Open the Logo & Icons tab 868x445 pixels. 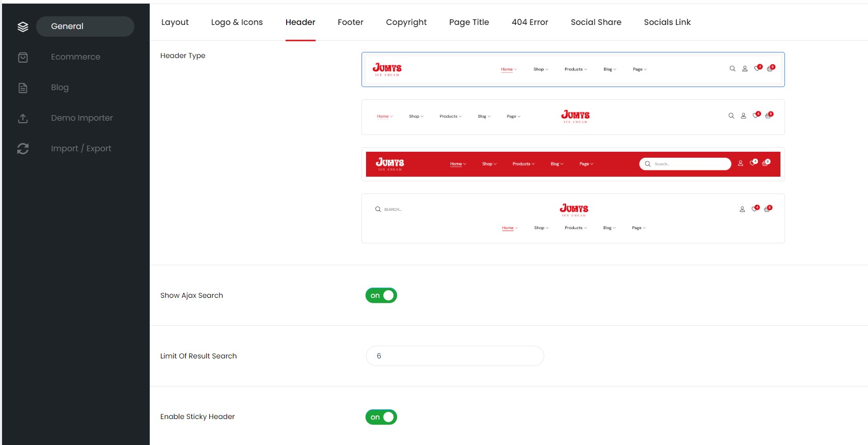(237, 22)
